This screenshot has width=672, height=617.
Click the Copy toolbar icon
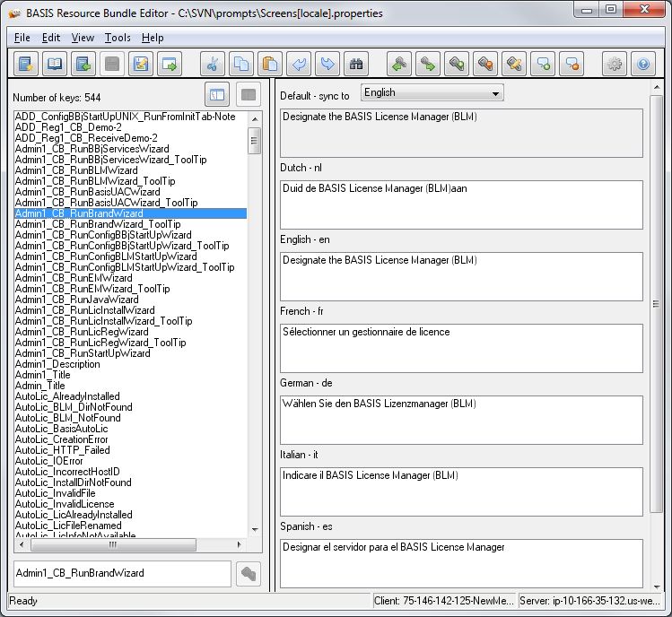click(241, 65)
